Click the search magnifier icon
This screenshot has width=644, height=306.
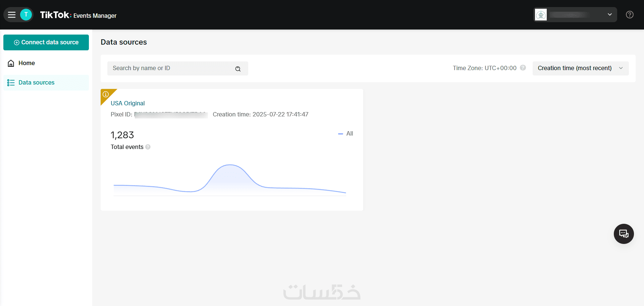238,69
